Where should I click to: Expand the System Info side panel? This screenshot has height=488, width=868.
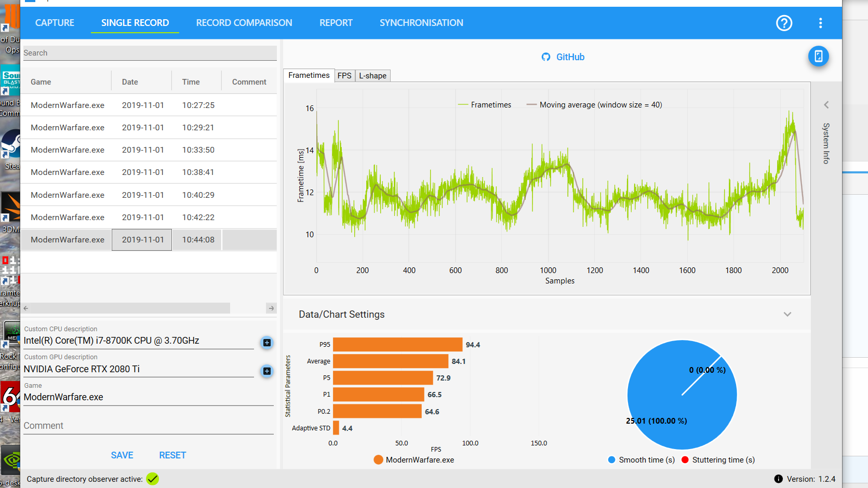pyautogui.click(x=826, y=105)
